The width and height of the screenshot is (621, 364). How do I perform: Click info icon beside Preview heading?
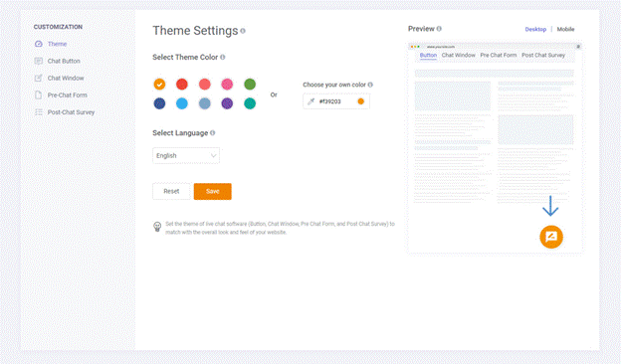click(439, 29)
